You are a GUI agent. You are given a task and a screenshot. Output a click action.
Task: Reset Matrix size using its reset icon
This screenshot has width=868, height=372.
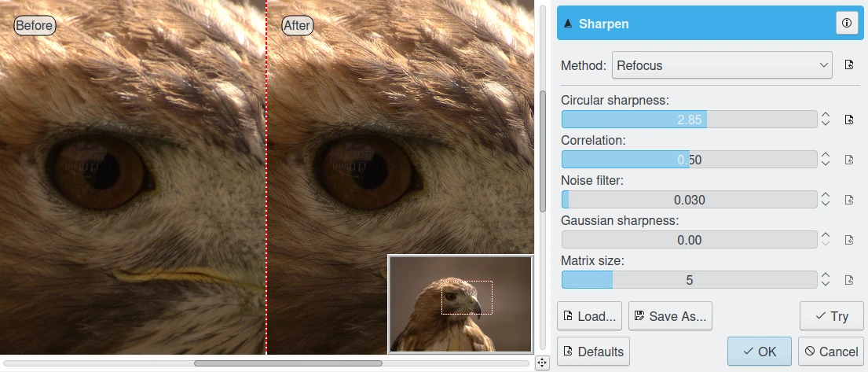pos(848,280)
